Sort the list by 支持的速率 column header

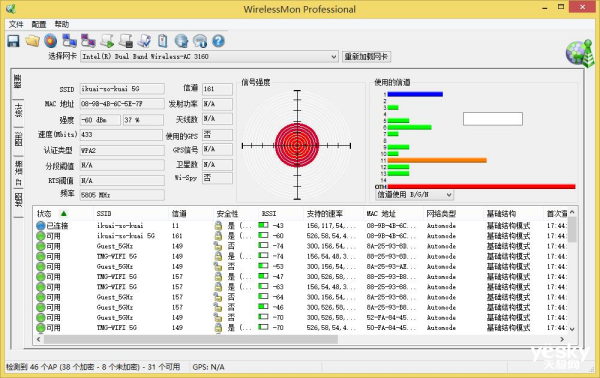pyautogui.click(x=333, y=213)
